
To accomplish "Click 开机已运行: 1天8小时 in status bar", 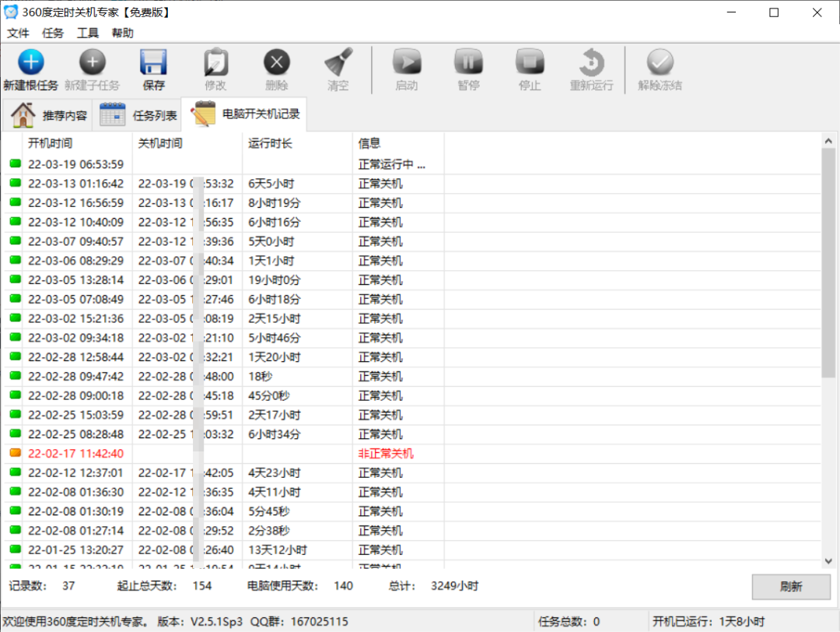I will 709,622.
